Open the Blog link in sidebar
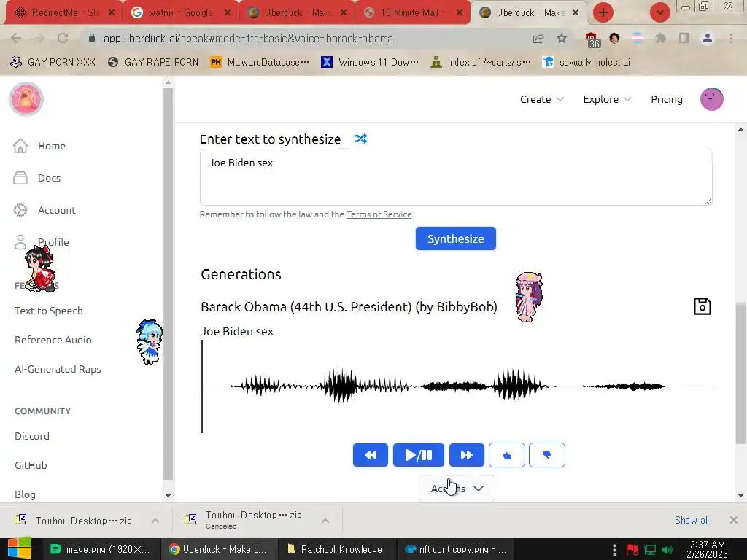The image size is (747, 560). pyautogui.click(x=25, y=494)
